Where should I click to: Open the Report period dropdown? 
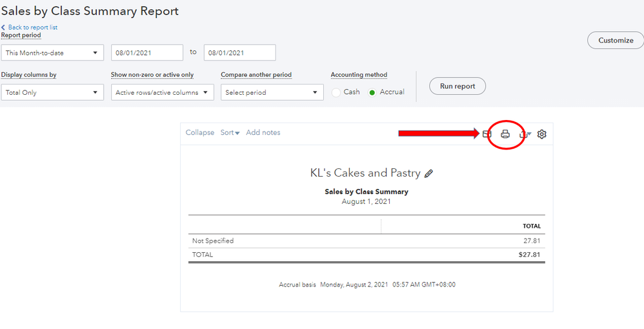(52, 53)
